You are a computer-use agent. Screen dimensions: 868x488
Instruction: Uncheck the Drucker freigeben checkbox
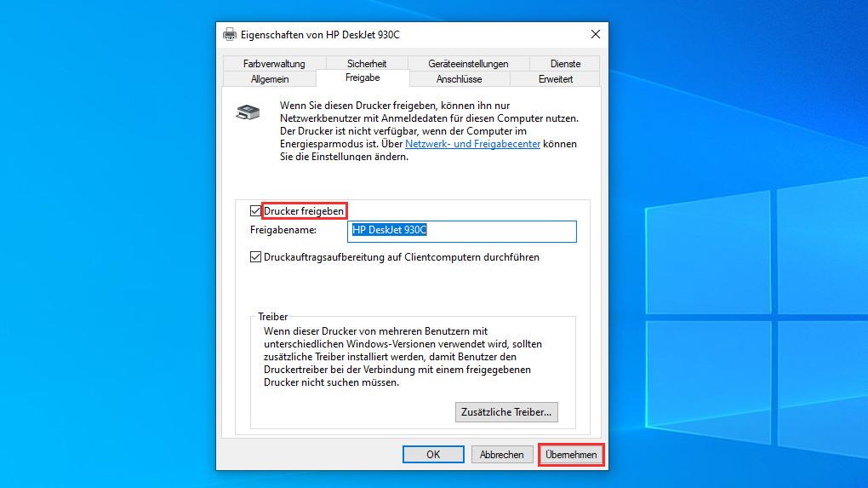pyautogui.click(x=256, y=210)
